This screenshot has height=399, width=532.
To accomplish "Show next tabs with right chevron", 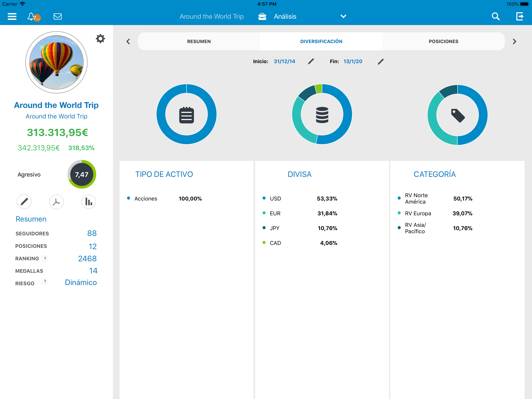I will 514,41.
